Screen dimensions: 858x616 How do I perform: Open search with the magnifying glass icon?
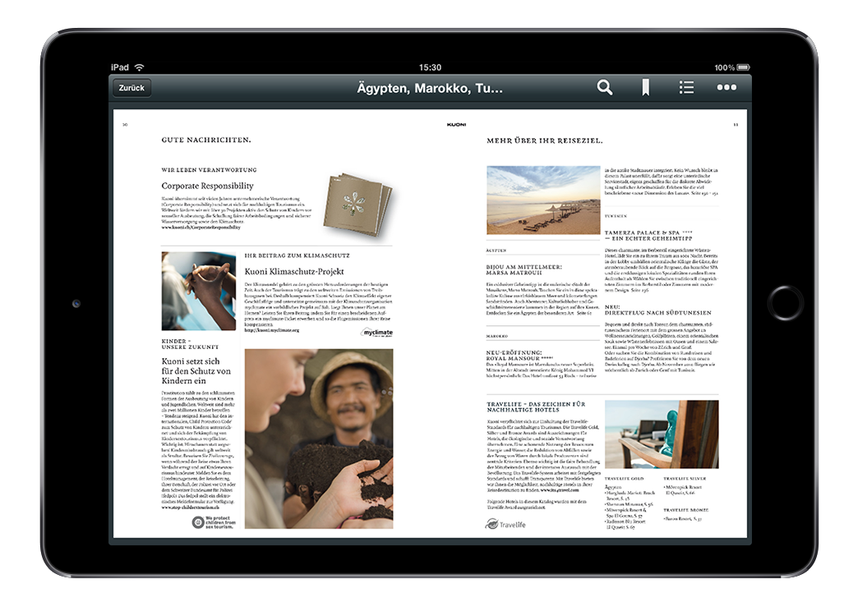coord(605,88)
